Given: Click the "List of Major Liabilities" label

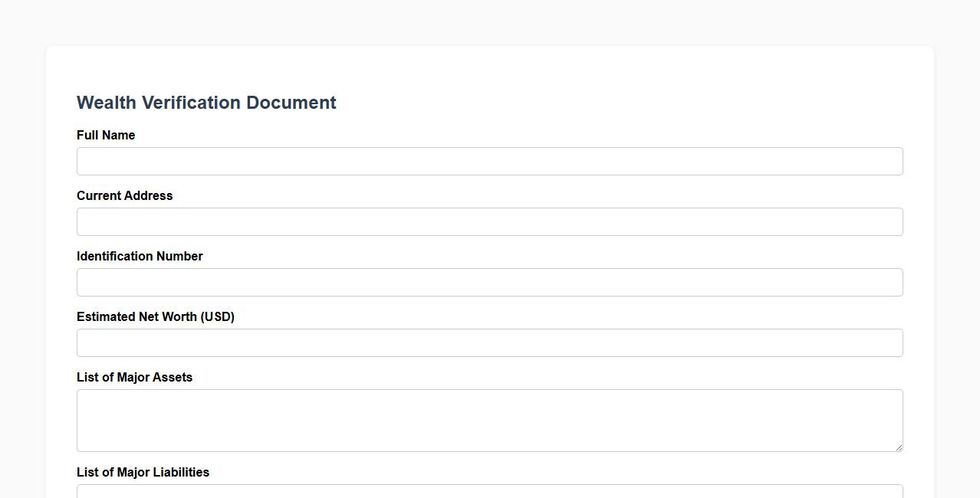Looking at the screenshot, I should (x=143, y=473).
